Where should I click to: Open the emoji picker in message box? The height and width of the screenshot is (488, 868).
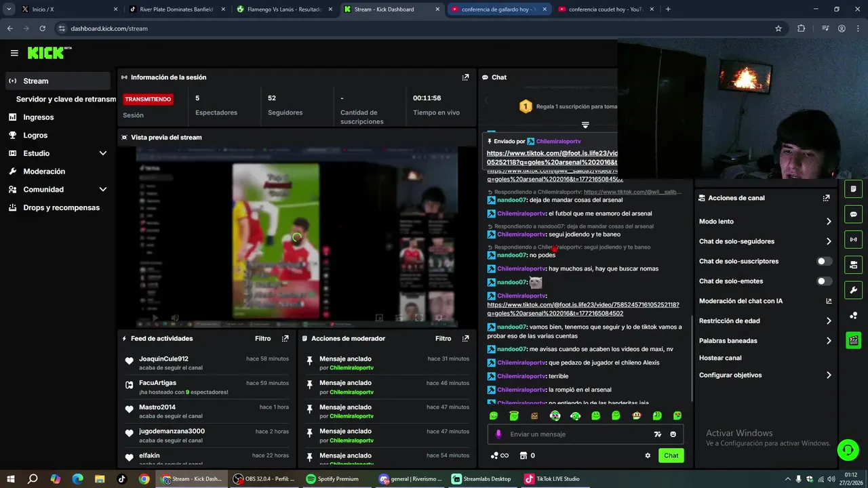pos(673,434)
